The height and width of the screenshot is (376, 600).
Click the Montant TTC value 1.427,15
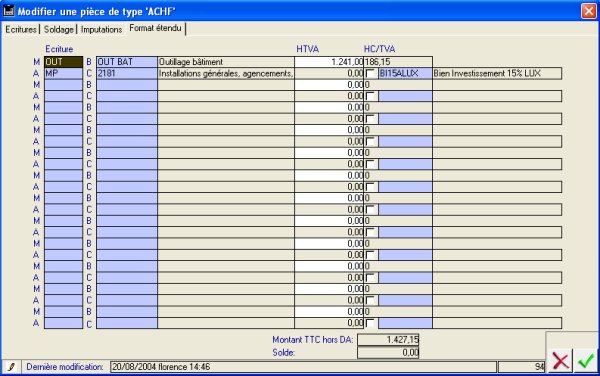(x=388, y=340)
